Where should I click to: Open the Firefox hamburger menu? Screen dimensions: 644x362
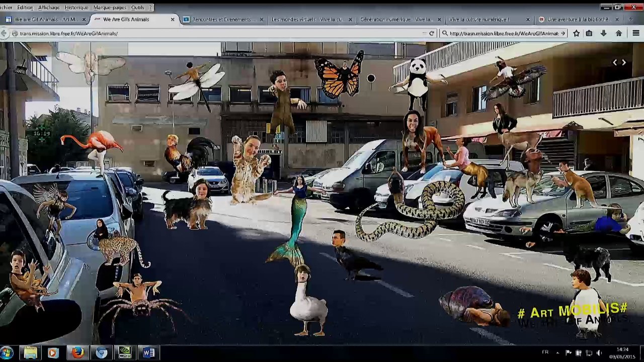(636, 33)
